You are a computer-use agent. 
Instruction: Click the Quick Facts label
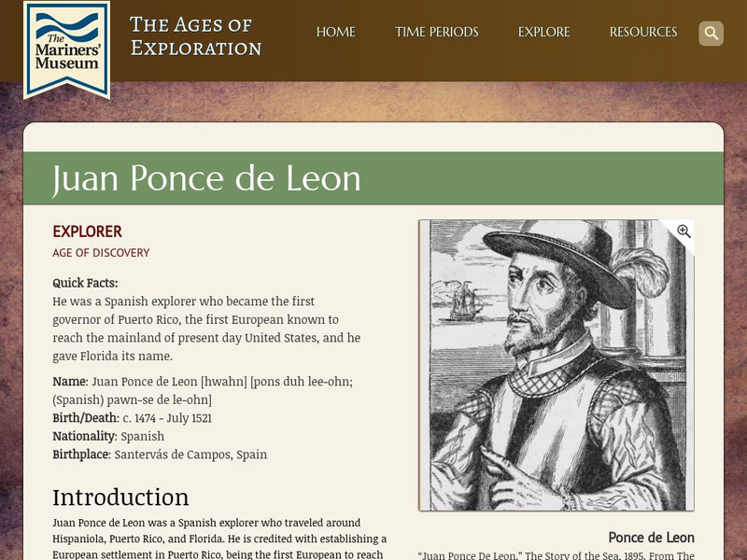[85, 283]
